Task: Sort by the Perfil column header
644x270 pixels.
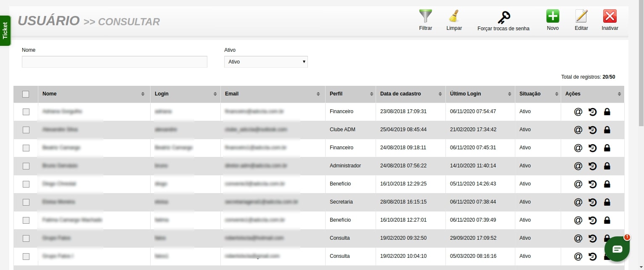Action: pos(350,94)
